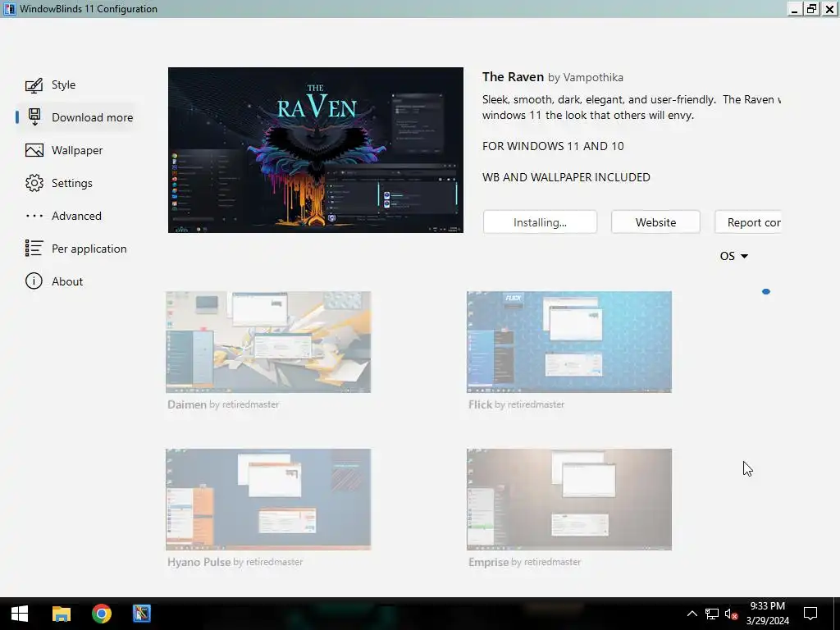840x630 pixels.
Task: Click 'Hyano Pulse by retiredmaster' caption
Action: coord(235,562)
